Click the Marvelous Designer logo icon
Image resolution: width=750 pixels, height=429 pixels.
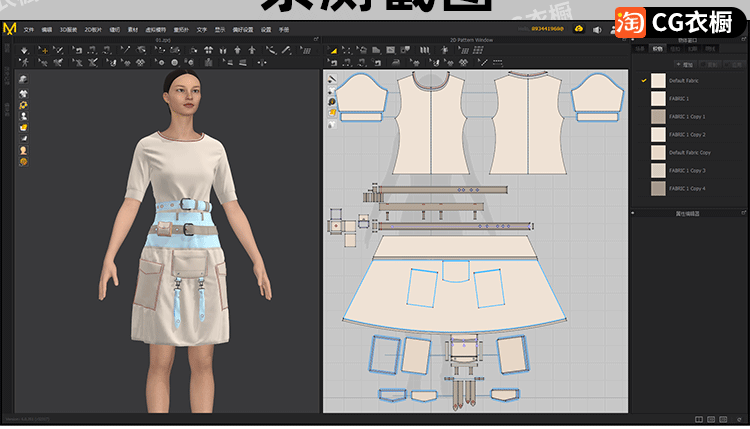(x=9, y=29)
